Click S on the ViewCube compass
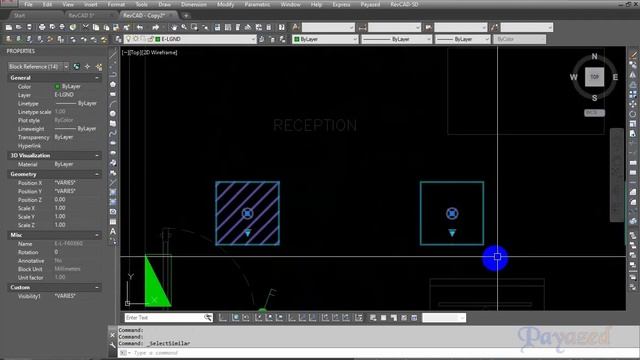Viewport: 640px width, 360px height. 594,98
